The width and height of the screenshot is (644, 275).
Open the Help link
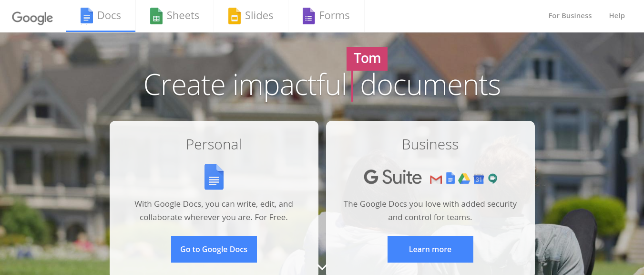point(617,16)
